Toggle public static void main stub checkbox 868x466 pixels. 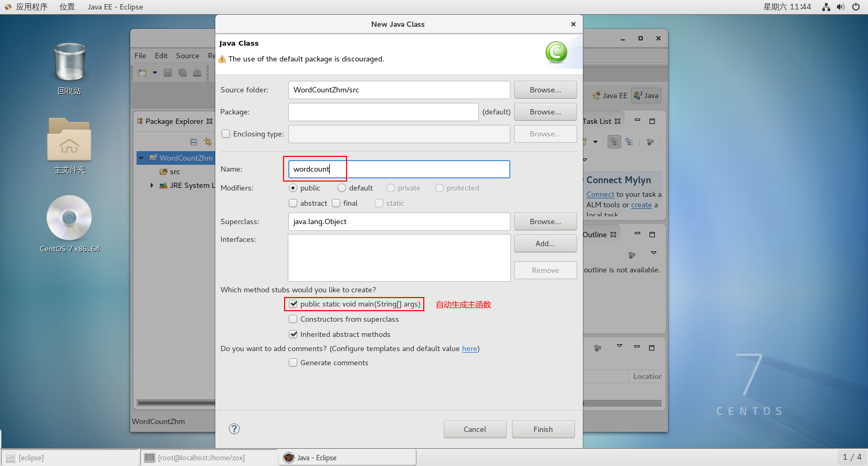(x=293, y=304)
